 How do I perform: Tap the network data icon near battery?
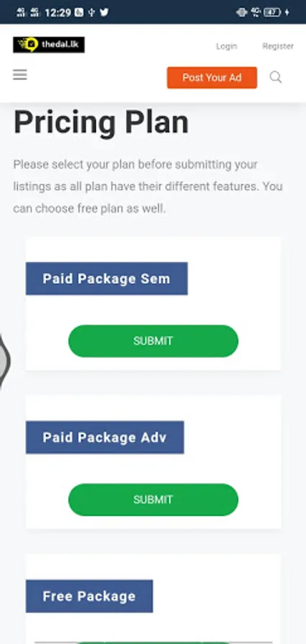coord(256,12)
